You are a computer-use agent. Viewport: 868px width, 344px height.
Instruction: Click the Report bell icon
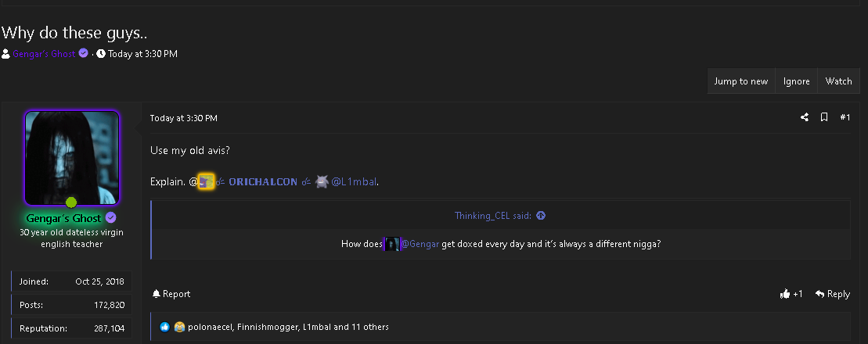click(157, 294)
